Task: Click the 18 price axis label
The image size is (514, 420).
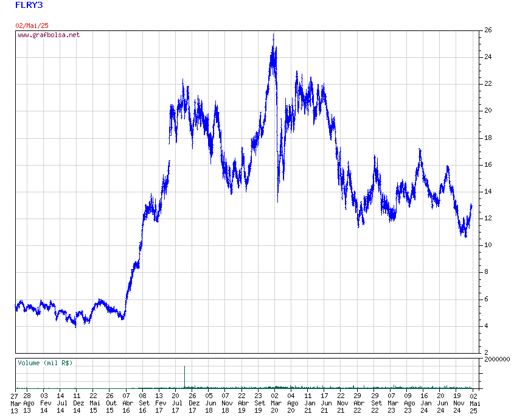Action: tap(488, 138)
